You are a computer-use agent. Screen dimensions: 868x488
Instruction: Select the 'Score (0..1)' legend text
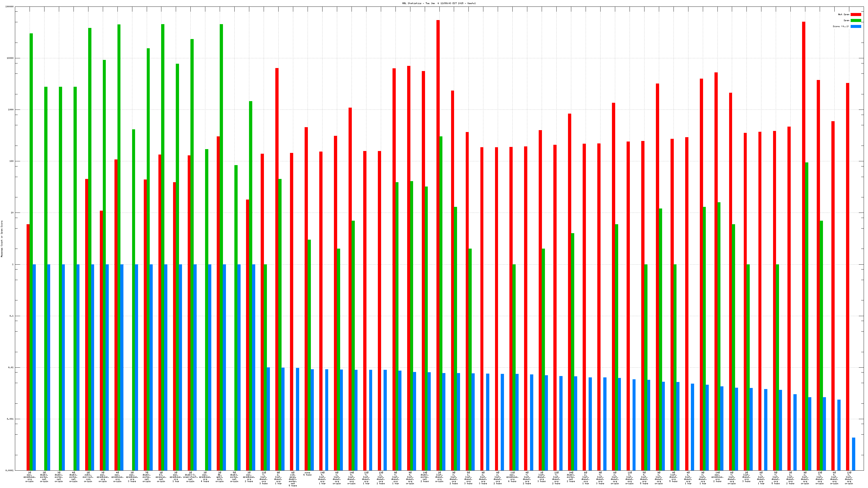841,27
